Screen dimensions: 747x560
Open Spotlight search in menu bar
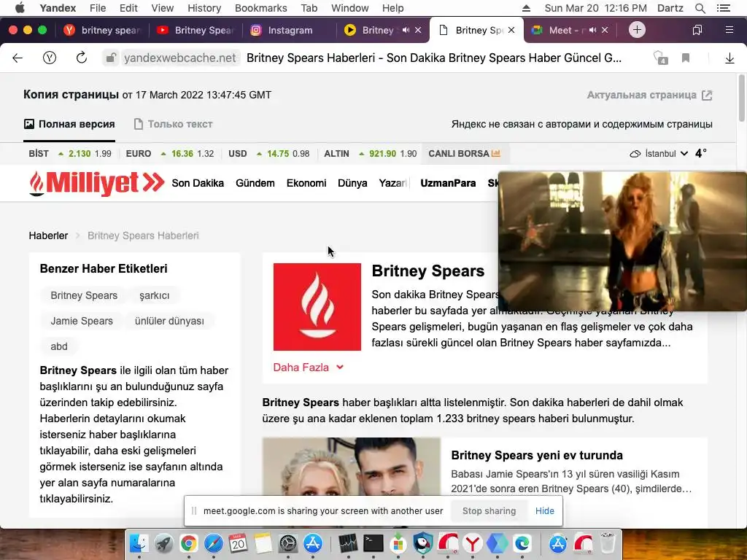pyautogui.click(x=700, y=8)
